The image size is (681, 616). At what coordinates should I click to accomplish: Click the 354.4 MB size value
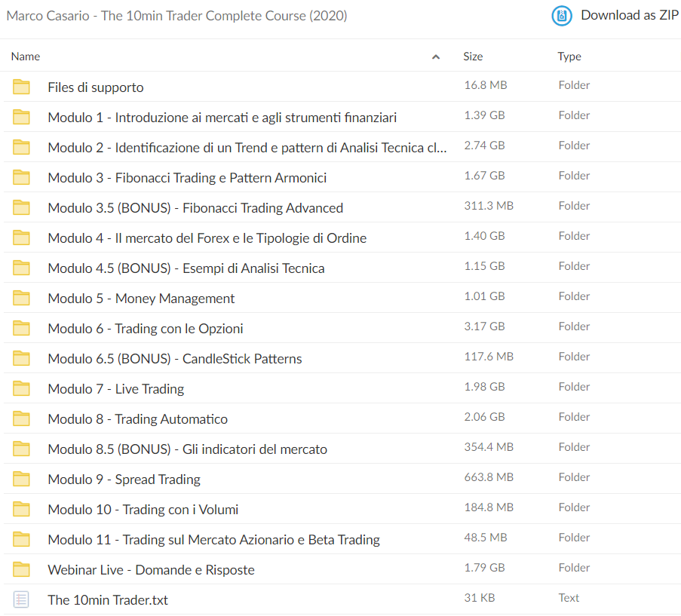click(x=489, y=447)
